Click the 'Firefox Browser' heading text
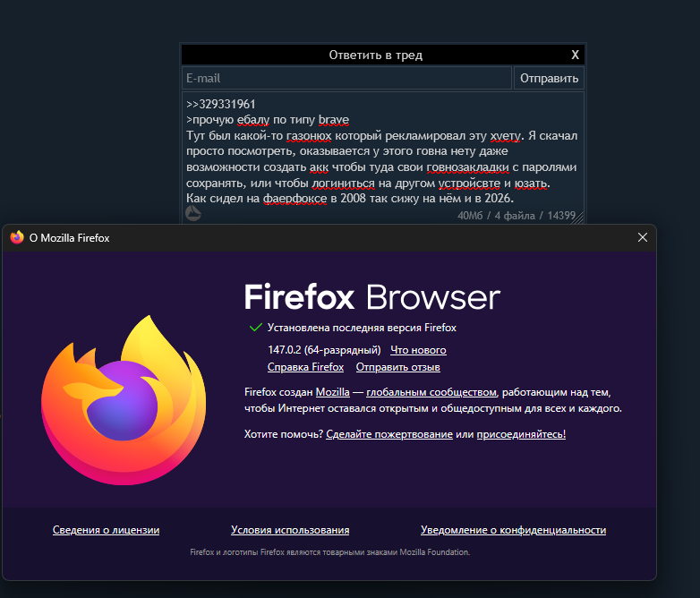 click(x=372, y=297)
